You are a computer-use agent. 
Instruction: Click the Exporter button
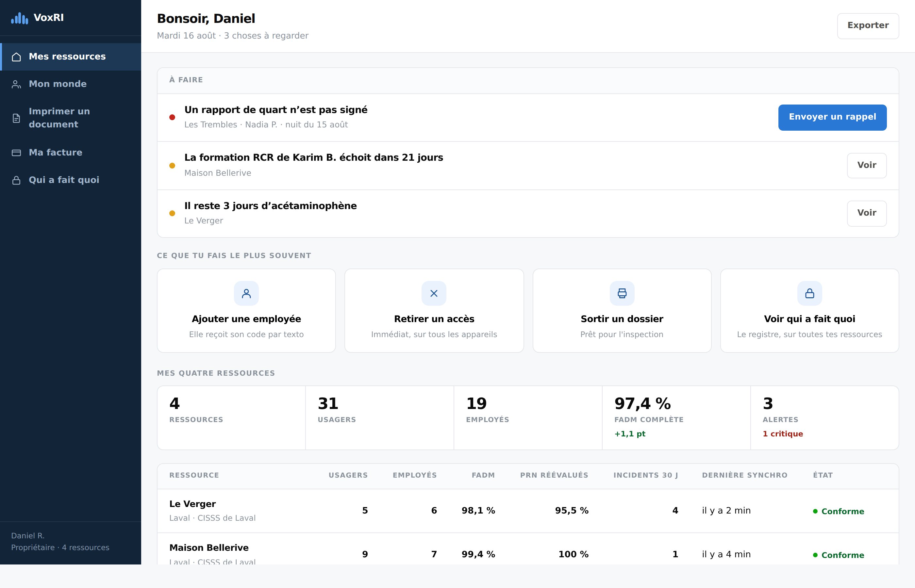click(x=868, y=25)
